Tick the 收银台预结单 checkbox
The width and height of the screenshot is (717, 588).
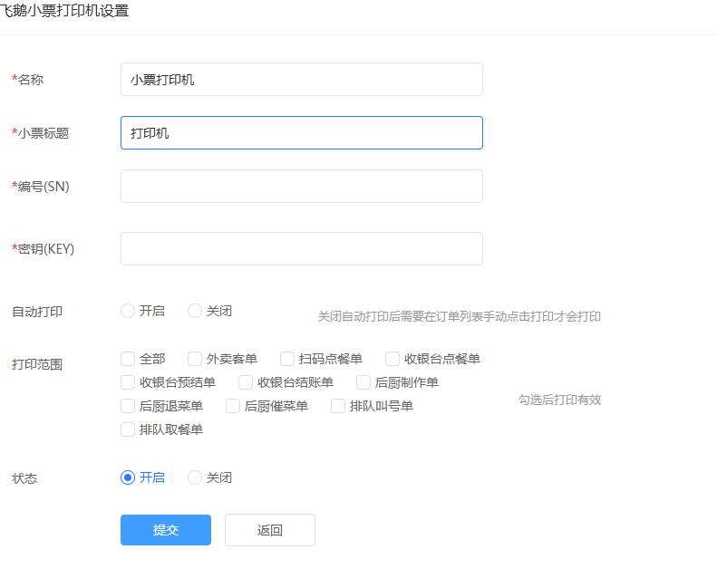pos(128,382)
